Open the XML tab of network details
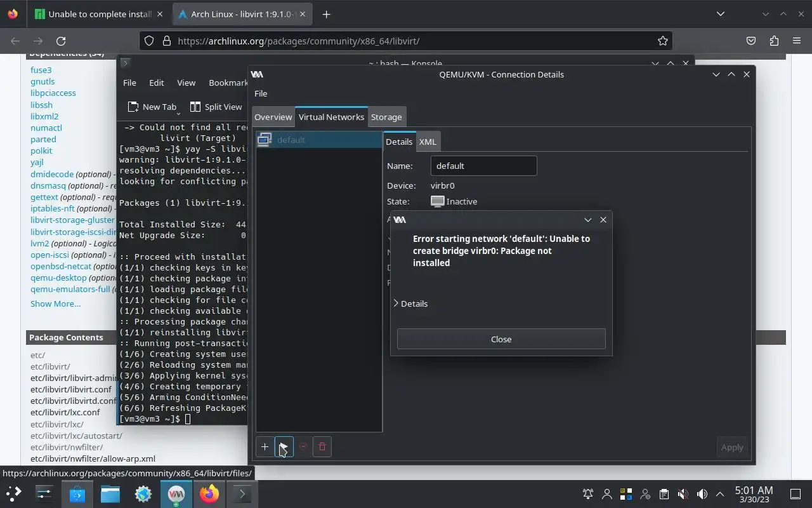 428,142
